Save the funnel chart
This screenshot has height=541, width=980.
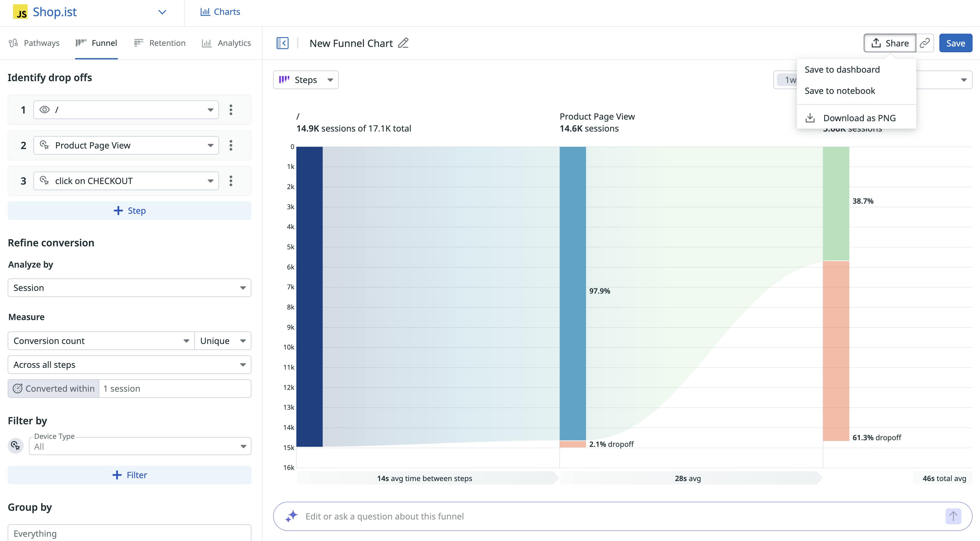coord(955,43)
